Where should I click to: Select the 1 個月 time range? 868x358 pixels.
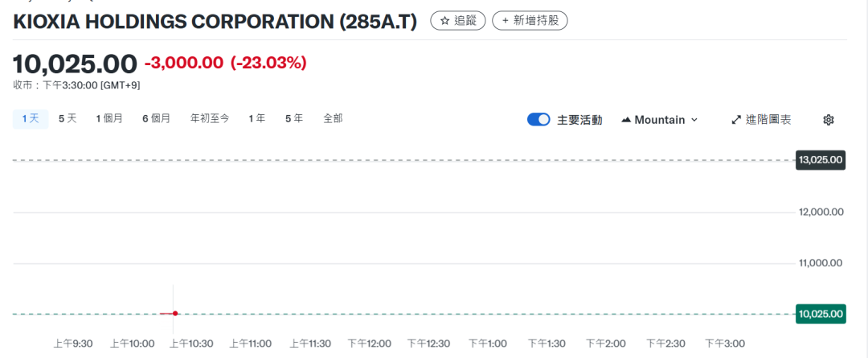pos(109,119)
